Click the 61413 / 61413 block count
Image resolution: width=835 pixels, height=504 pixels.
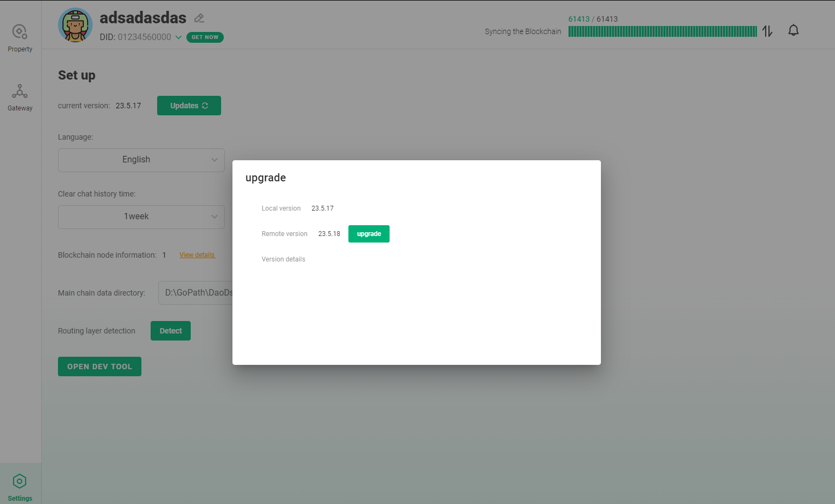(x=593, y=19)
